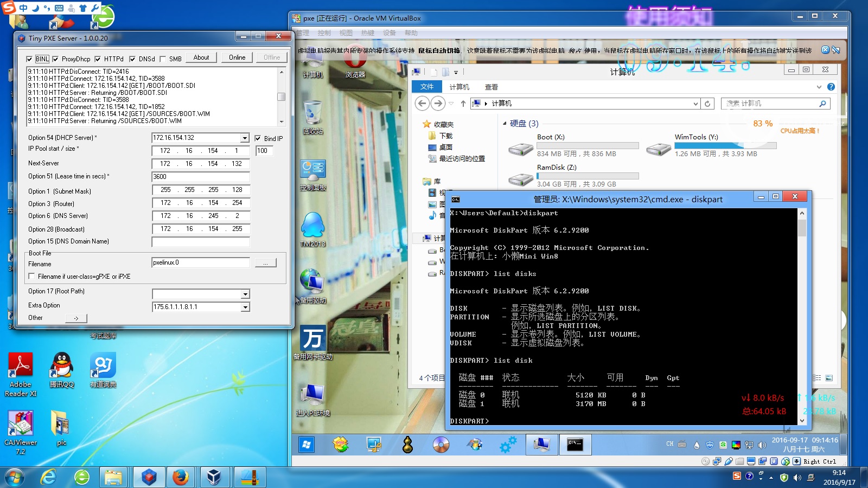
Task: Open the gourd icon in VM taskbar
Action: 407,445
